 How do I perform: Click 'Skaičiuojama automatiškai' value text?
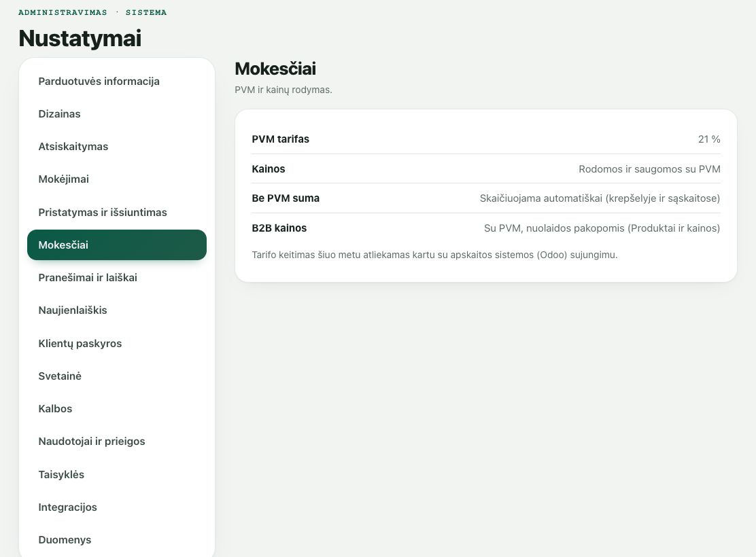coord(600,198)
